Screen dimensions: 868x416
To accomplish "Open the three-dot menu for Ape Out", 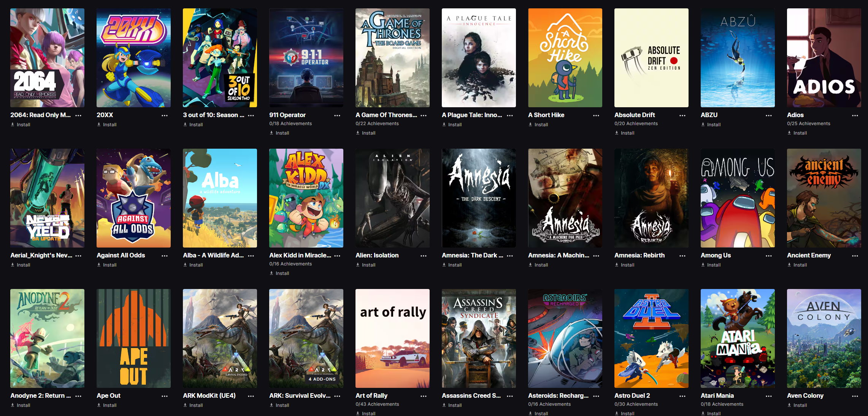I will pos(165,396).
